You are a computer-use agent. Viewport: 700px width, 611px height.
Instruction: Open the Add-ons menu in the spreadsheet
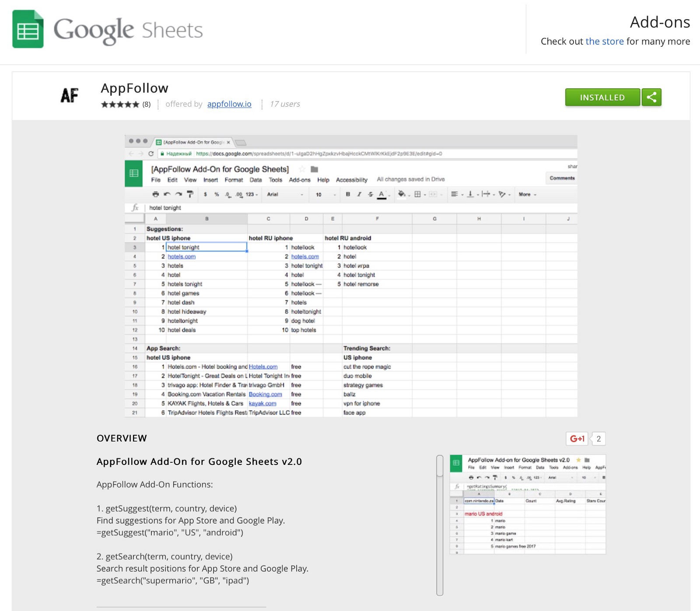tap(300, 180)
